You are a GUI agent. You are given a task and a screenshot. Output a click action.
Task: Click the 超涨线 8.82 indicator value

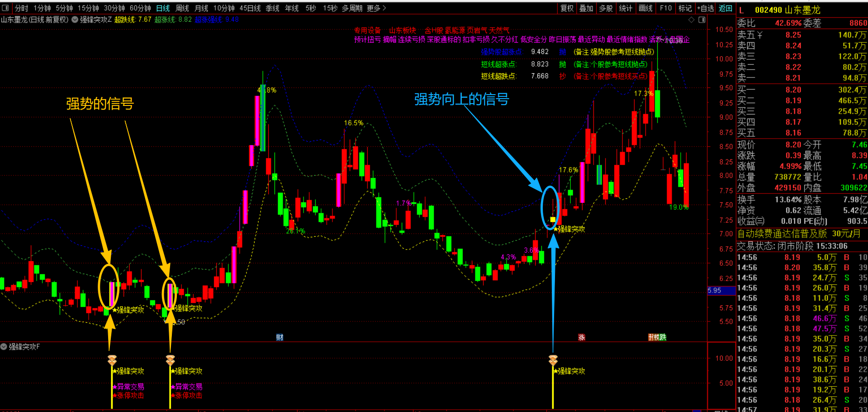point(173,19)
